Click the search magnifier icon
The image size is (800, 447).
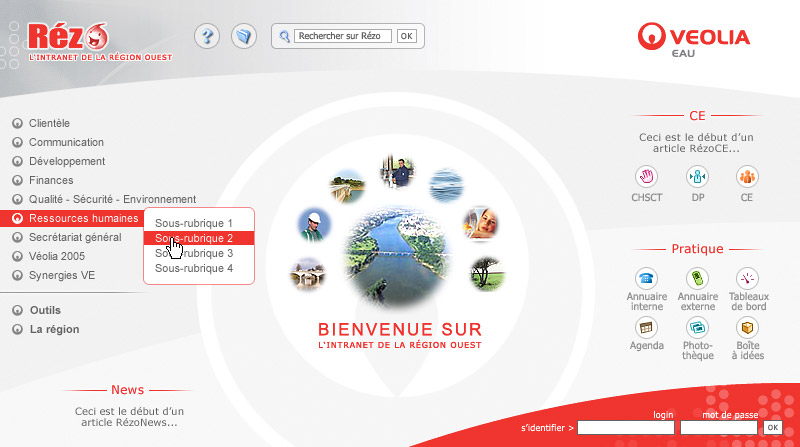(284, 36)
